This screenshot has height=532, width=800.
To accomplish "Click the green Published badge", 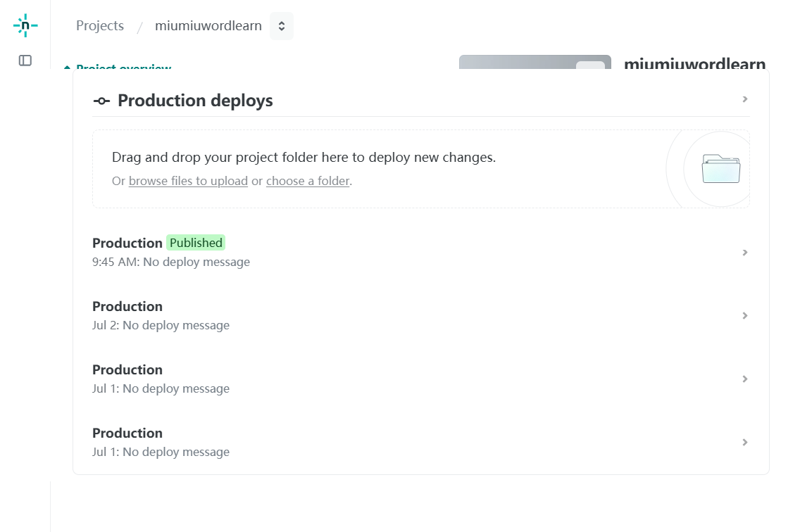I will click(x=196, y=243).
